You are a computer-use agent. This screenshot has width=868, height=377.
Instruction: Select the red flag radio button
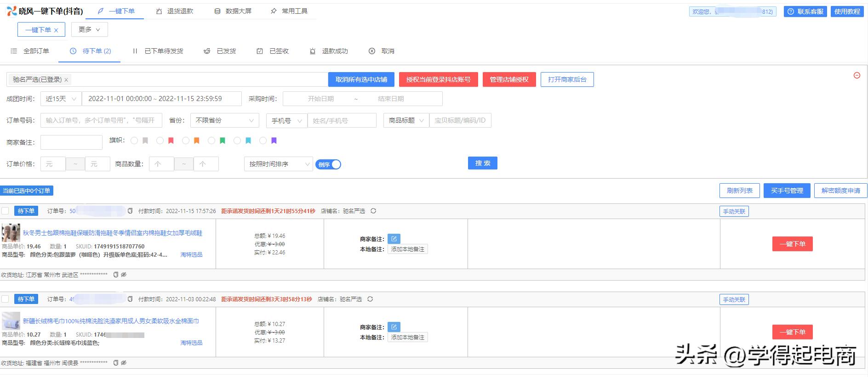(x=160, y=141)
